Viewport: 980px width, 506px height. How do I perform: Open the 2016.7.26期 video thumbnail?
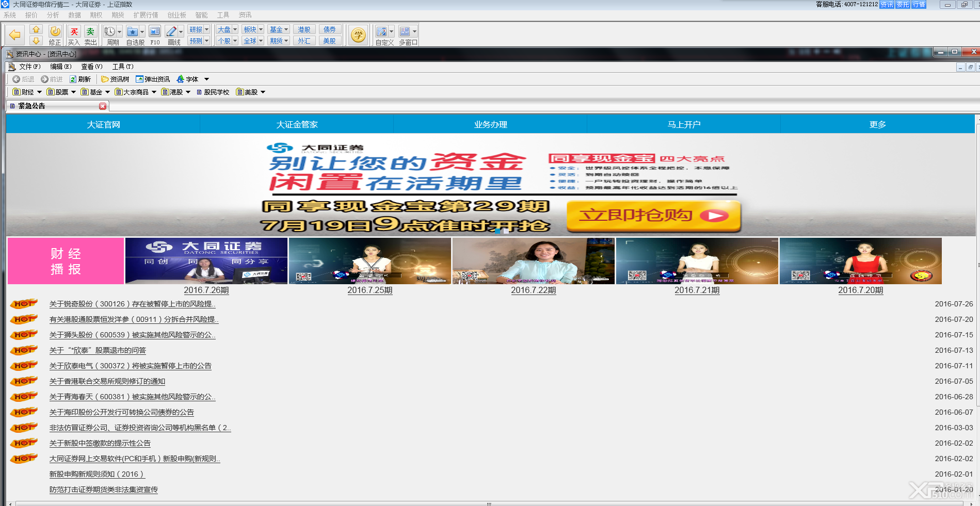pos(206,261)
